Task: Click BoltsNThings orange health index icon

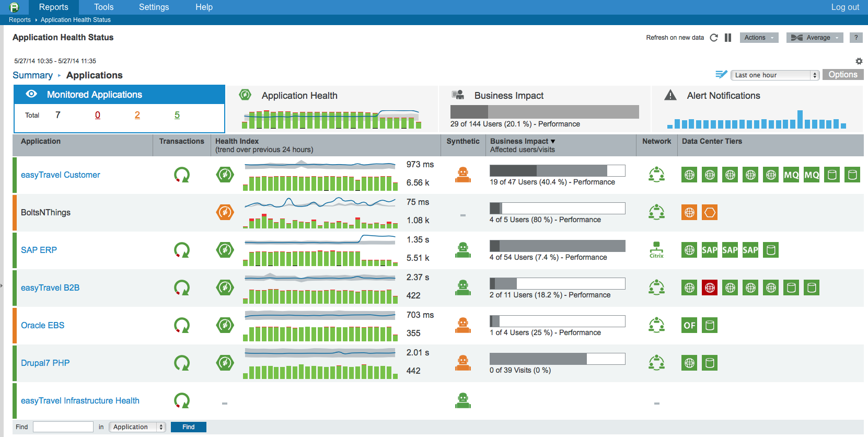Action: 225,212
